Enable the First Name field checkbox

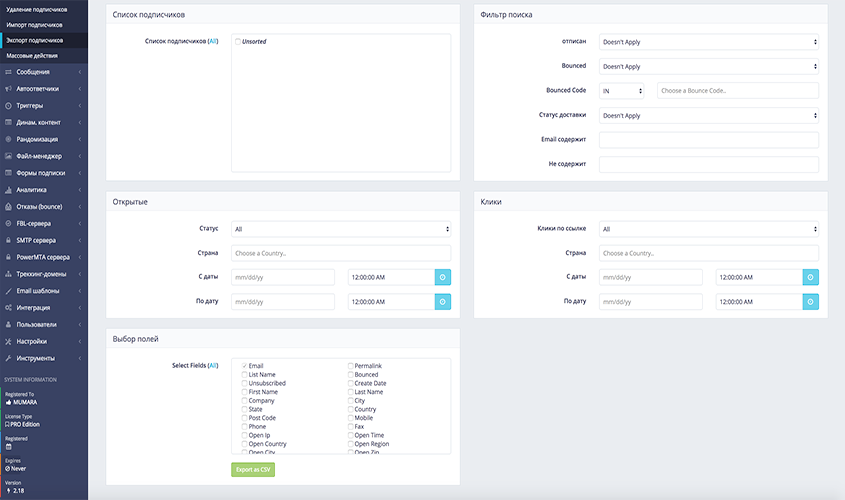point(244,392)
